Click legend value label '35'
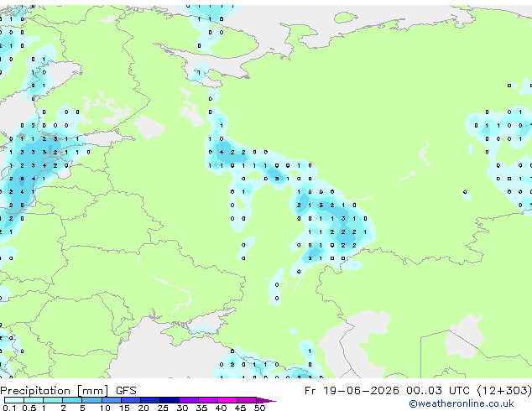Image resolution: width=532 pixels, height=411 pixels. [202, 408]
